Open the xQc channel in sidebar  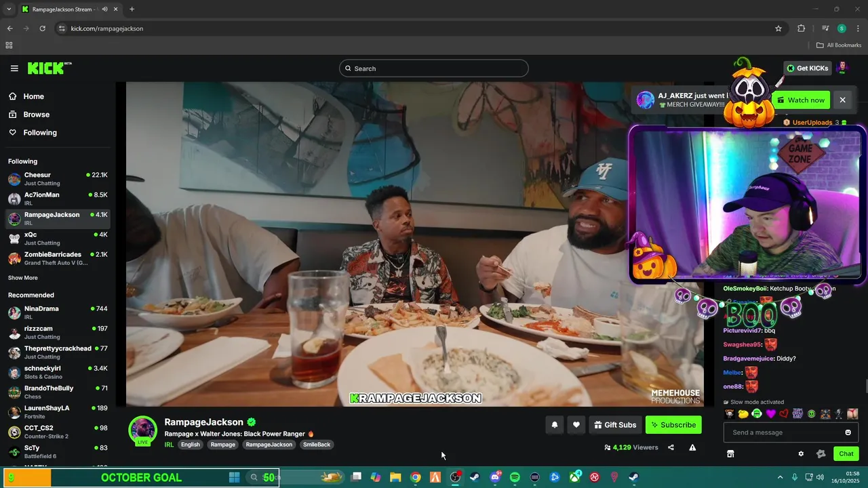58,239
